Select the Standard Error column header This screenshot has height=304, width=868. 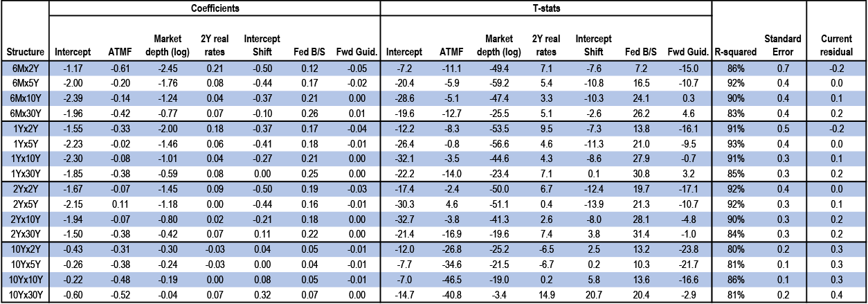783,46
